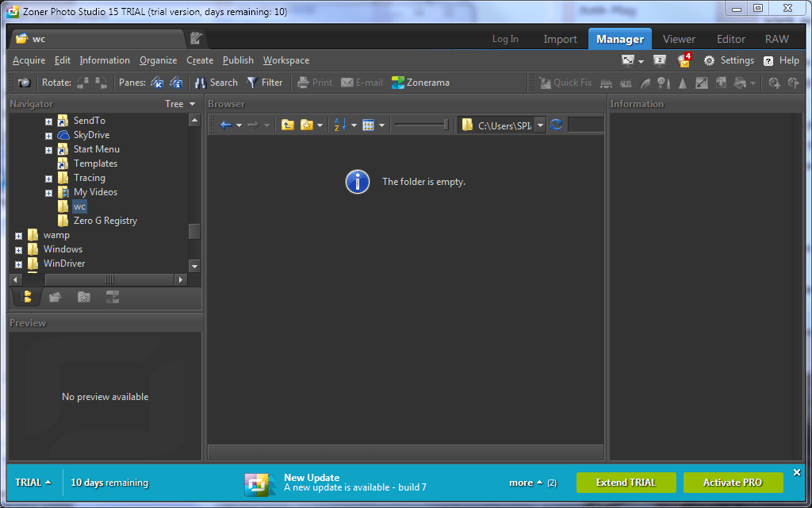Open the back history dropdown arrow
This screenshot has height=508, width=812.
(x=239, y=125)
